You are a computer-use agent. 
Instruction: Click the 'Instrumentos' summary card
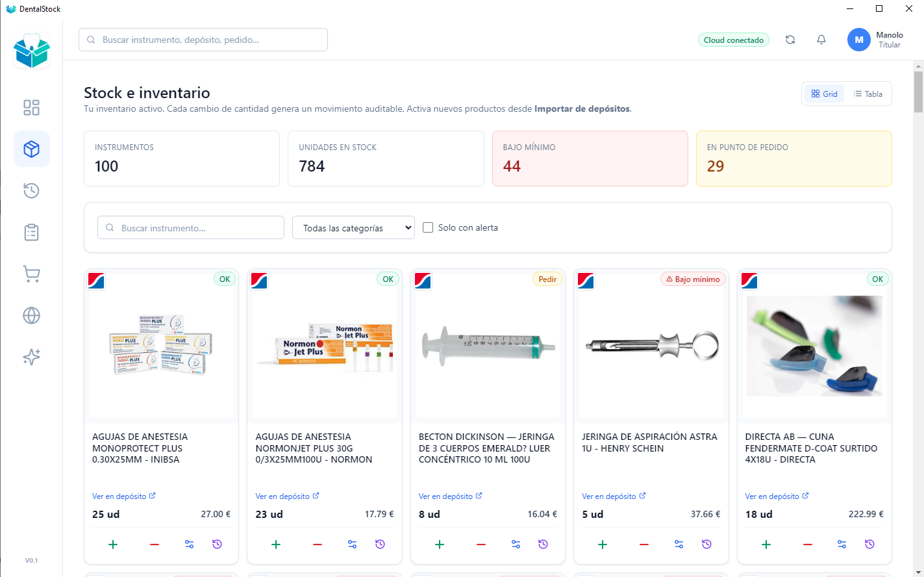click(x=182, y=159)
